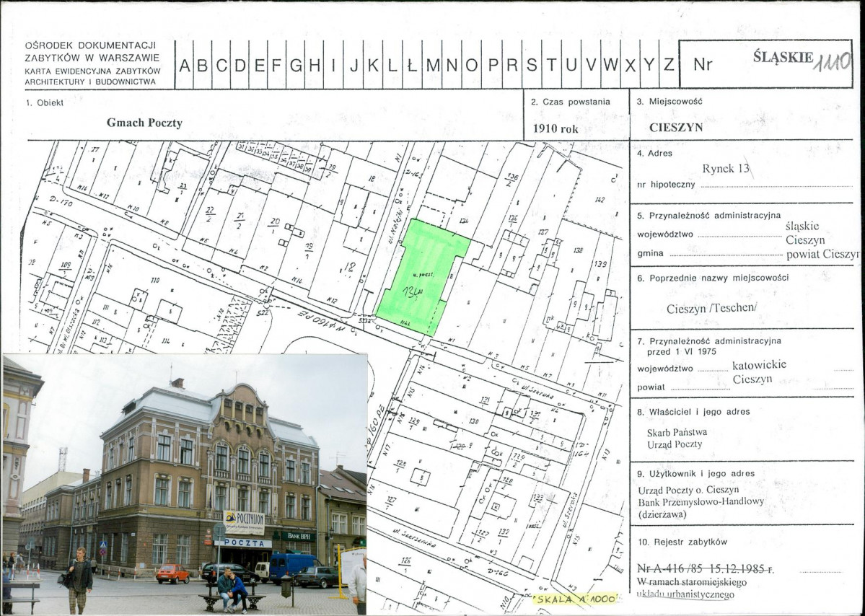The height and width of the screenshot is (616, 865).
Task: Click the katowickie voivodeship entry
Action: pyautogui.click(x=759, y=365)
